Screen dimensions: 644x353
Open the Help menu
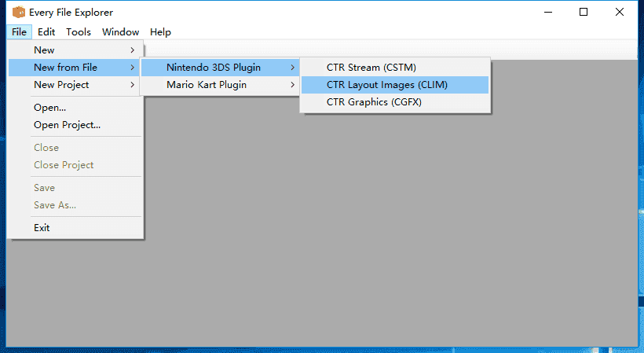(160, 32)
